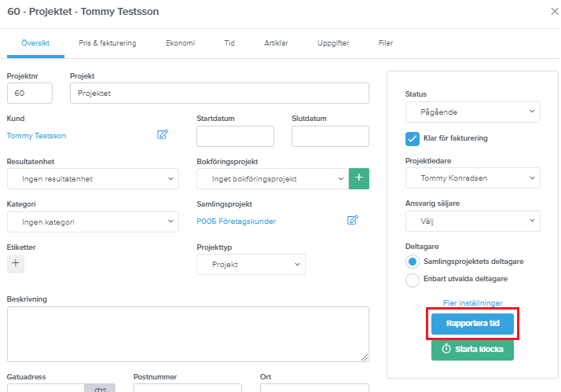Switch to the Tid tab

(229, 43)
